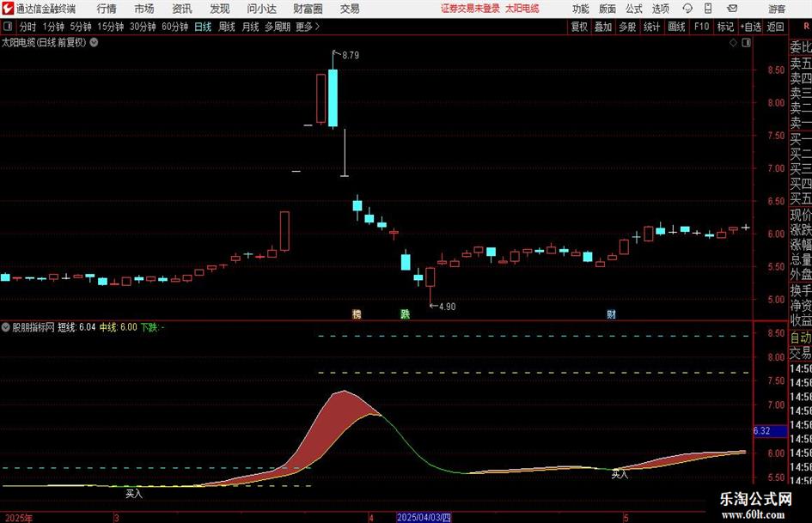Click the red R indicator at top right
The width and height of the screenshot is (812, 523).
806,27
